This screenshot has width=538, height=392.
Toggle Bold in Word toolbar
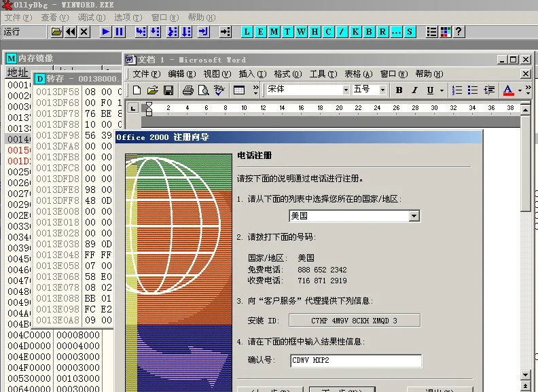click(x=399, y=90)
